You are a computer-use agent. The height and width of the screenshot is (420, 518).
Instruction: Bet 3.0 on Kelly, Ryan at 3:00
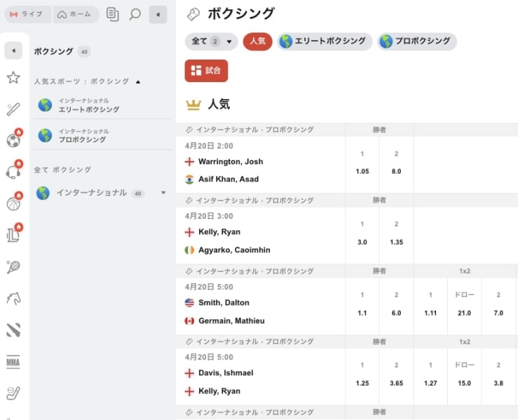click(362, 236)
